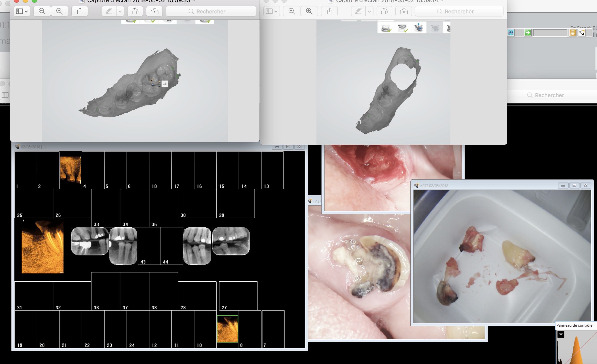Zoom out in the left Preview window
Image resolution: width=597 pixels, height=364 pixels.
click(x=42, y=11)
